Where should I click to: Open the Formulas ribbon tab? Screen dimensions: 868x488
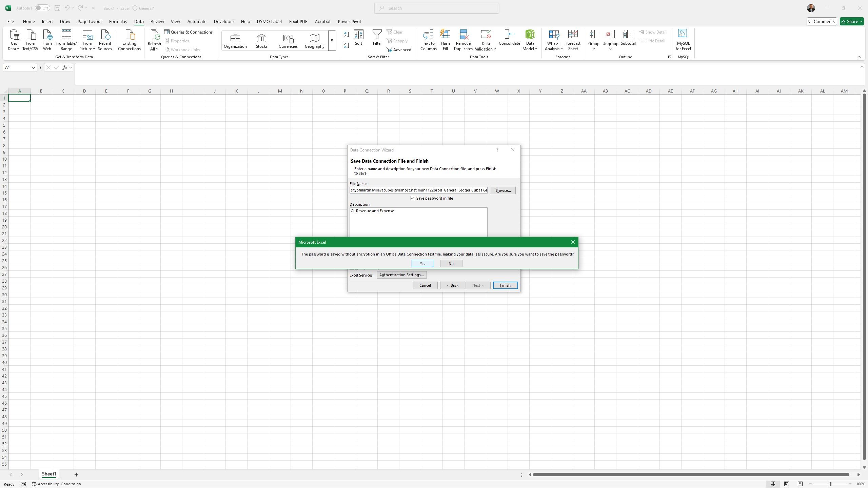click(x=118, y=21)
